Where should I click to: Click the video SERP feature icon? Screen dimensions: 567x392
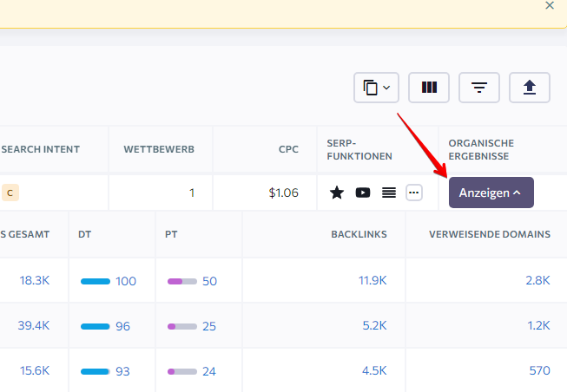[363, 193]
